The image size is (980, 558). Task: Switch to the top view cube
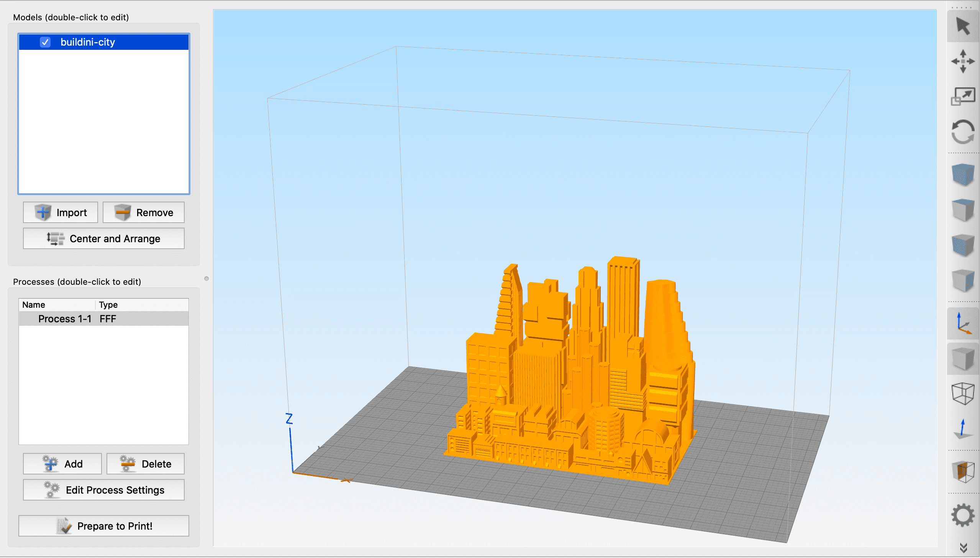point(963,210)
